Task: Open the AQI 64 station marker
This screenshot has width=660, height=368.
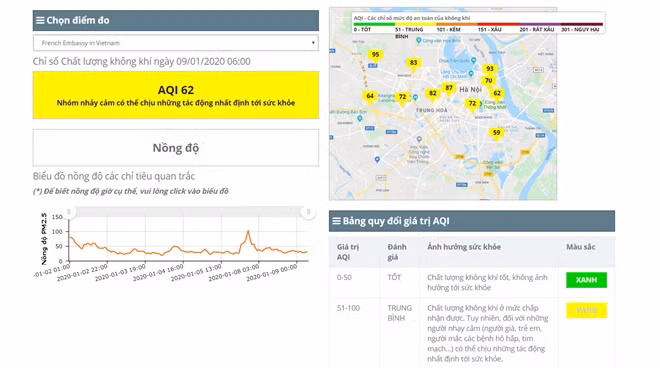Action: pos(370,96)
